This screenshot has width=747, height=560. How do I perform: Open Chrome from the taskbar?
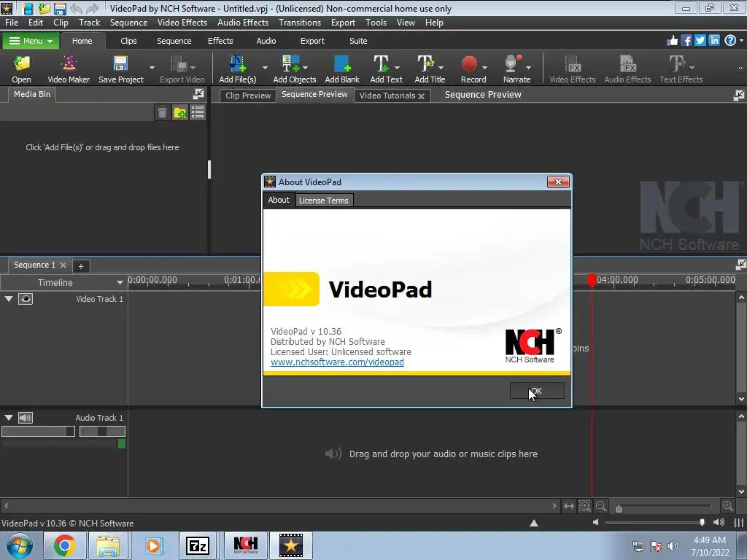64,545
